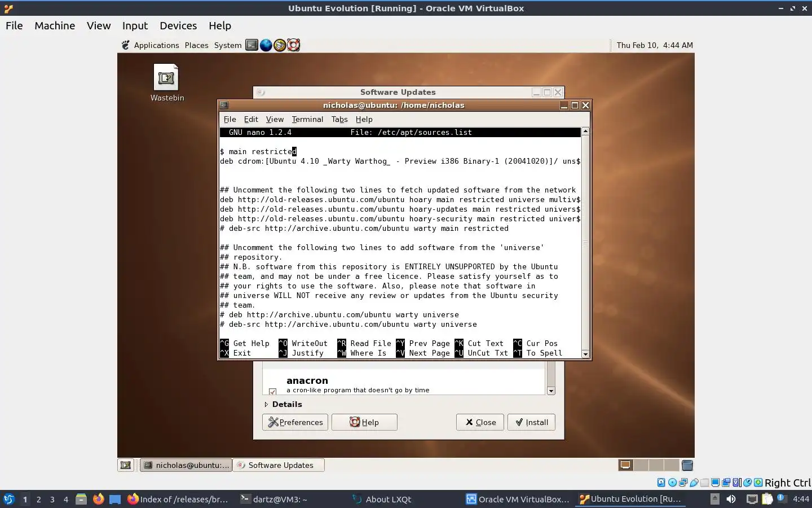
Task: Open the LXQt start menu icon
Action: (x=9, y=499)
